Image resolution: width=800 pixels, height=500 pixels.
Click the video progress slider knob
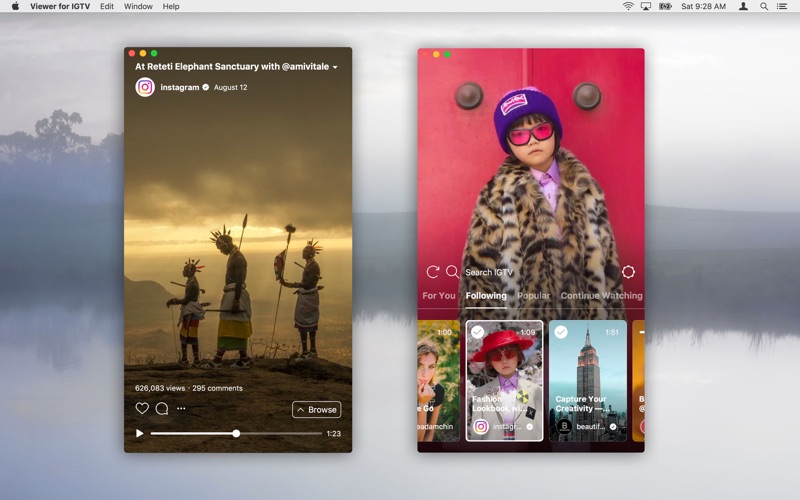coord(236,433)
